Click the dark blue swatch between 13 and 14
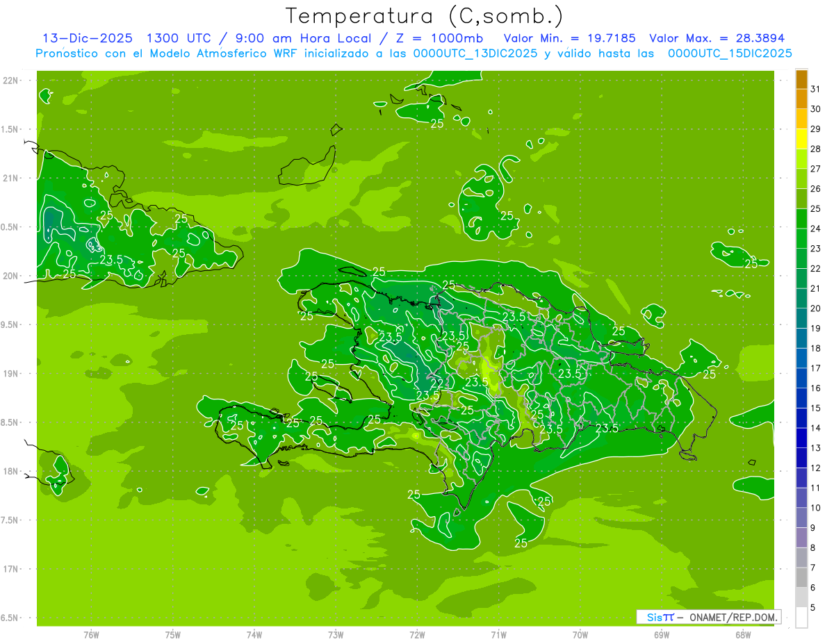834x644 pixels. click(801, 438)
